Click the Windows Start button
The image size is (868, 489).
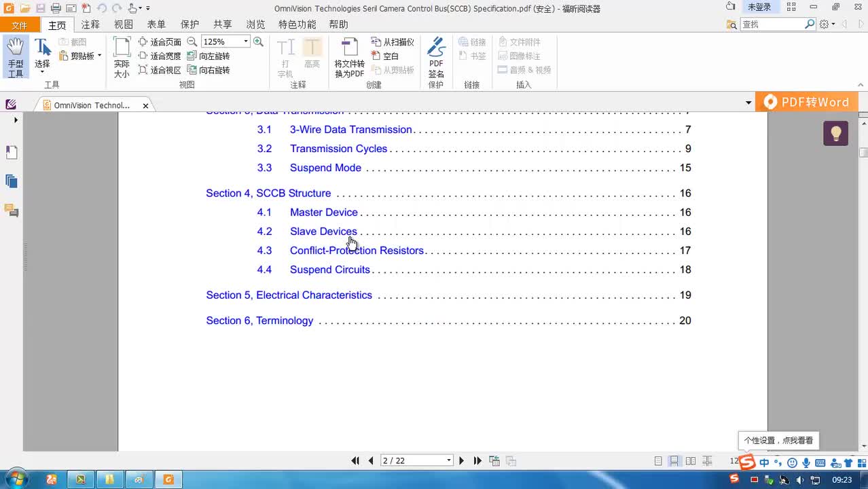point(15,479)
